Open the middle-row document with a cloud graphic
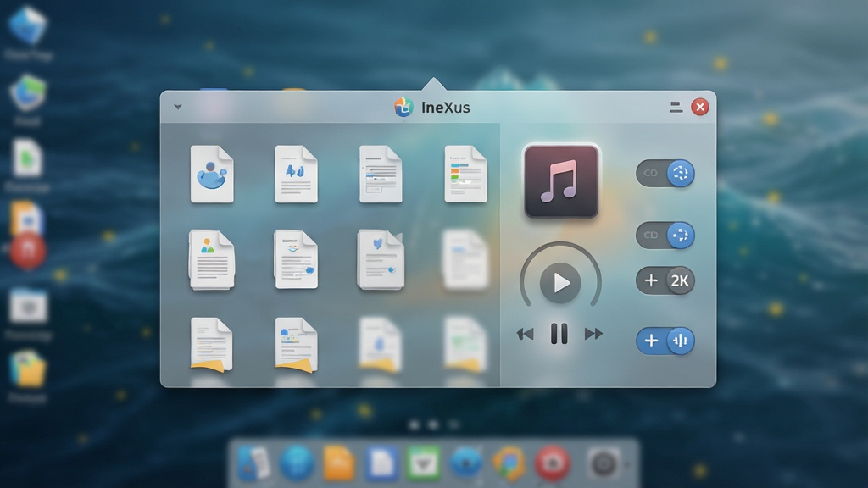Image resolution: width=868 pixels, height=488 pixels. click(296, 259)
